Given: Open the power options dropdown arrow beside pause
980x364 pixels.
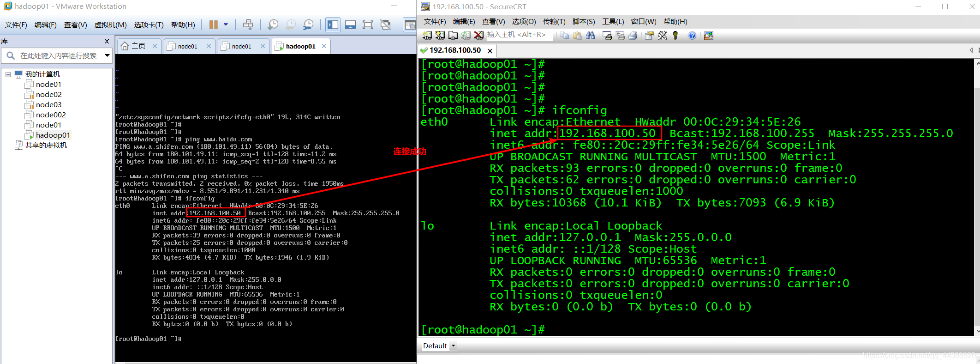Looking at the screenshot, I should (226, 24).
